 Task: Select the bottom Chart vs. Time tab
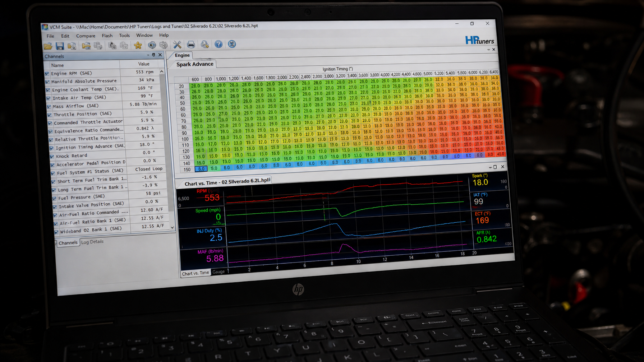click(x=195, y=273)
